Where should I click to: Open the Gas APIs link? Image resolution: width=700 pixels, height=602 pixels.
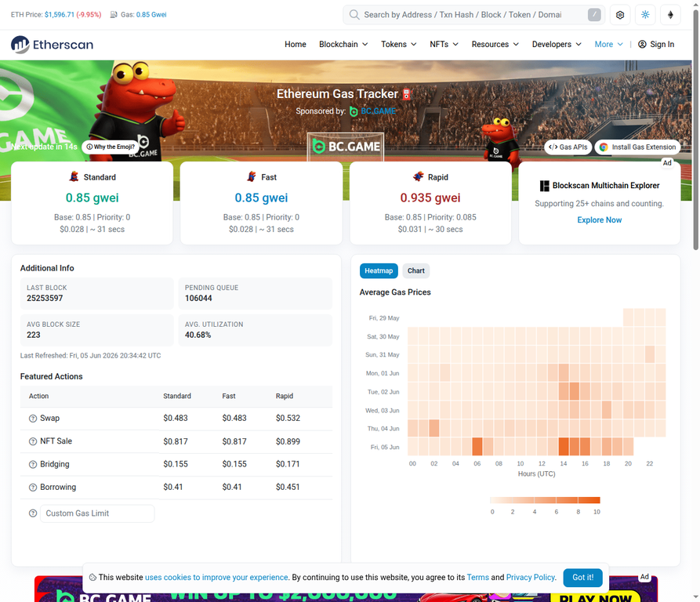pos(568,147)
